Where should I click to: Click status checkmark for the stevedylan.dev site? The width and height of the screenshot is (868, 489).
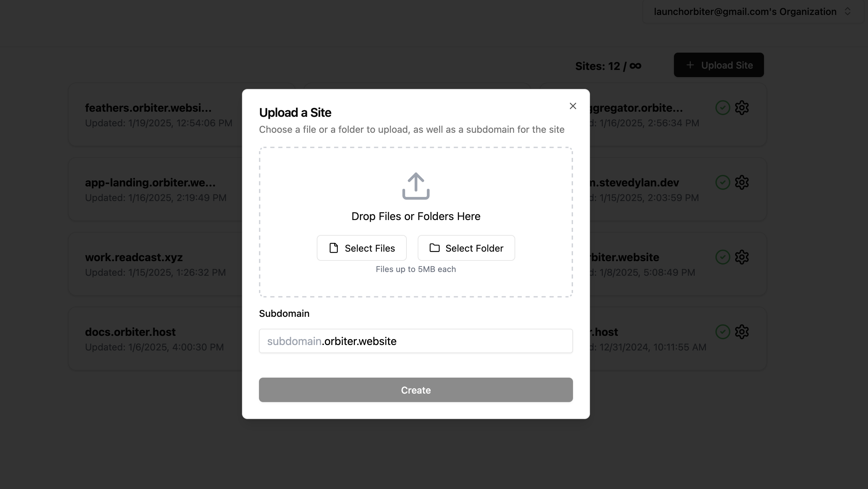pos(723,182)
